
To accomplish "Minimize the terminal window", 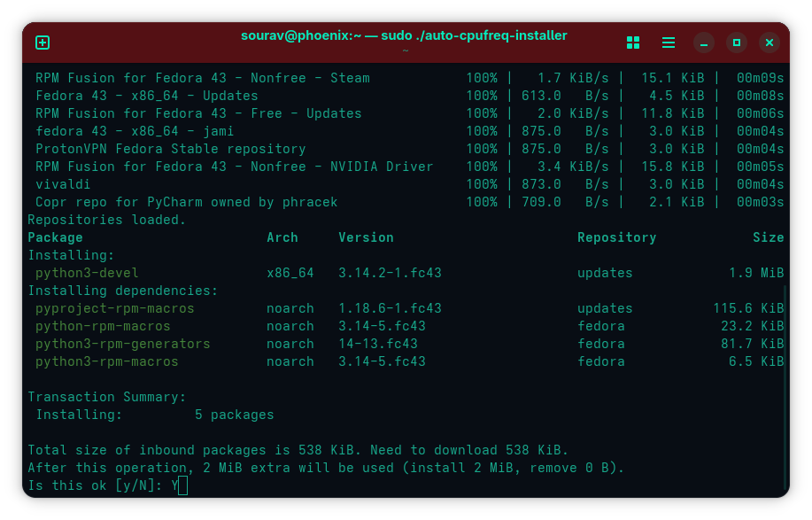I will coord(704,43).
